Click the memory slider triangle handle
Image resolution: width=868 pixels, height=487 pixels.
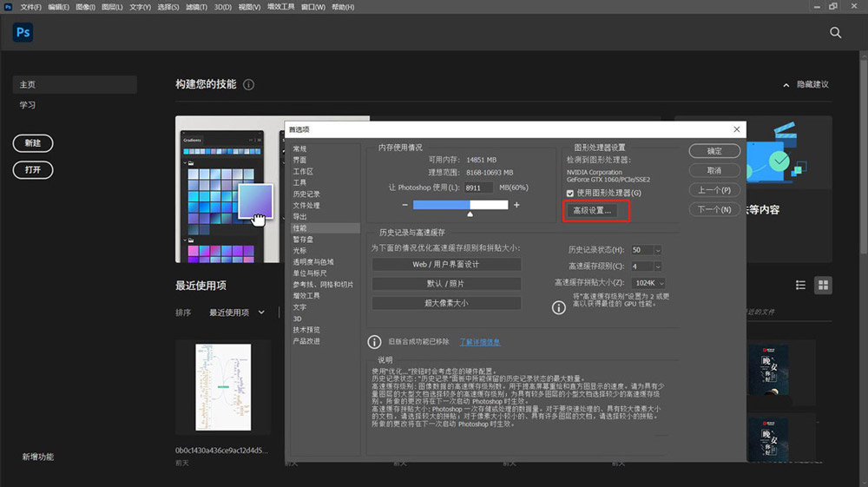pos(470,214)
